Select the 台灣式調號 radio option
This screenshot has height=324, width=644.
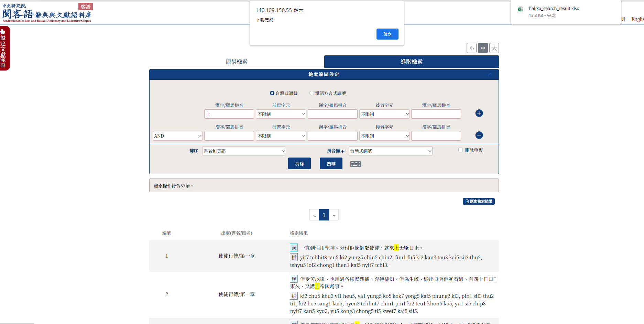[272, 93]
